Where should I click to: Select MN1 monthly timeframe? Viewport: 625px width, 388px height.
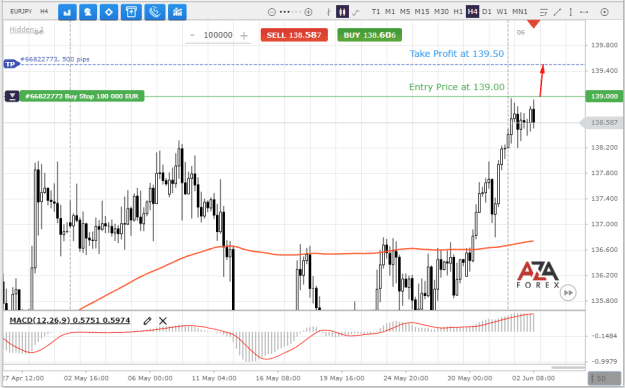click(519, 12)
